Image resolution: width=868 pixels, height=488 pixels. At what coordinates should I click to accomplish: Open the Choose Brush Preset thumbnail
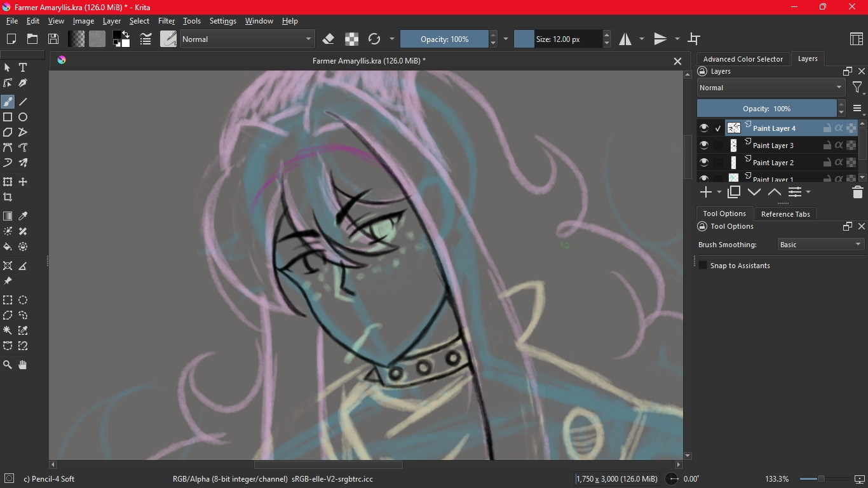168,39
